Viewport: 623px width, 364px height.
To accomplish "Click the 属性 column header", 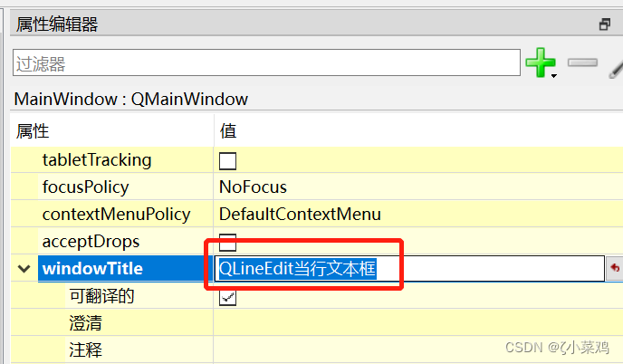I will [x=33, y=130].
